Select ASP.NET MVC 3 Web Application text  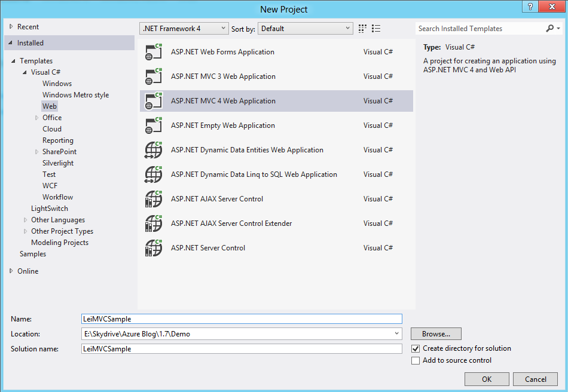tap(223, 76)
